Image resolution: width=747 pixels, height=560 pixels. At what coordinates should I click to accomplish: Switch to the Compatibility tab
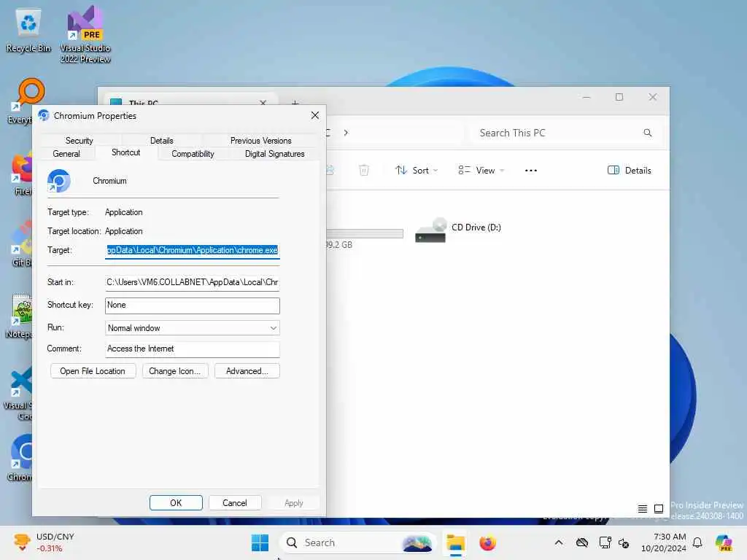(193, 154)
